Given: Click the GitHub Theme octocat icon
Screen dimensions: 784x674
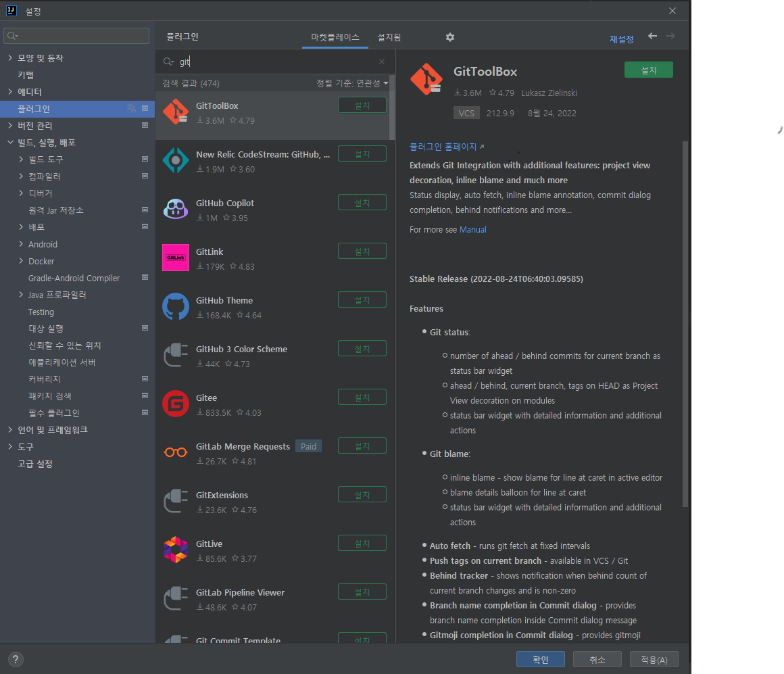Looking at the screenshot, I should point(176,306).
